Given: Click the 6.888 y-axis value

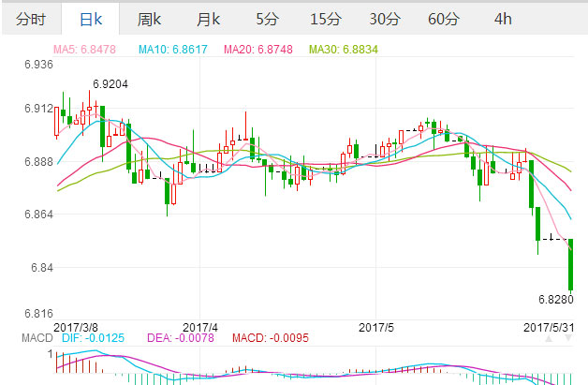Looking at the screenshot, I should 38,162.
